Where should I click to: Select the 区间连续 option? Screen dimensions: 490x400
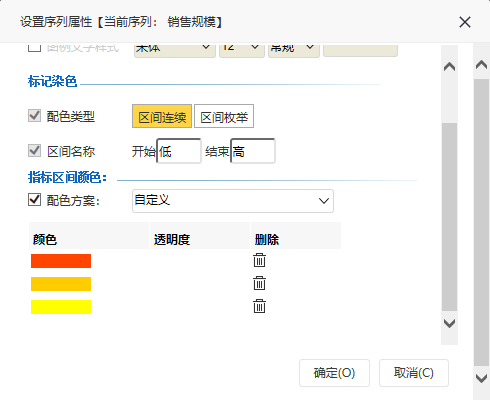(162, 116)
